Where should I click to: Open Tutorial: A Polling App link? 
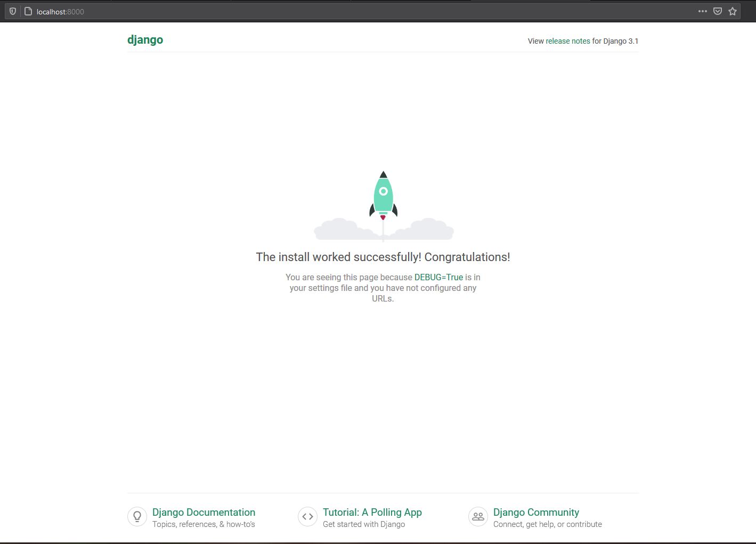pos(372,512)
